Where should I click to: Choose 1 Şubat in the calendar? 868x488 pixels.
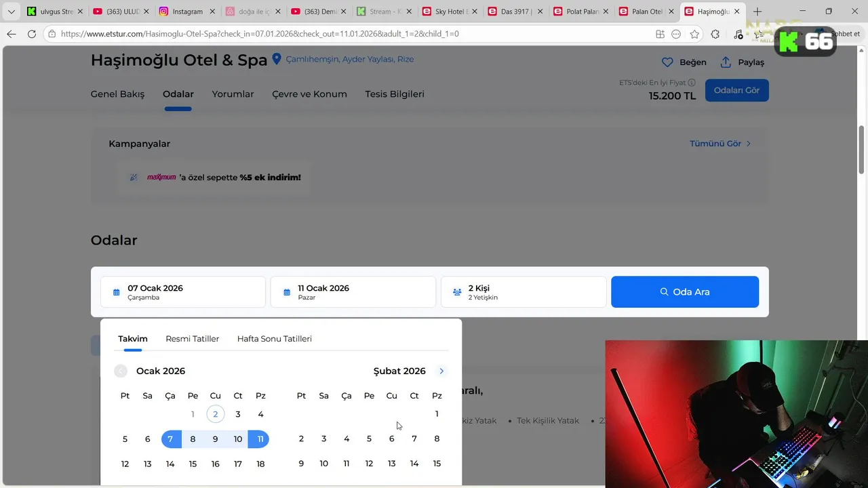tap(437, 414)
